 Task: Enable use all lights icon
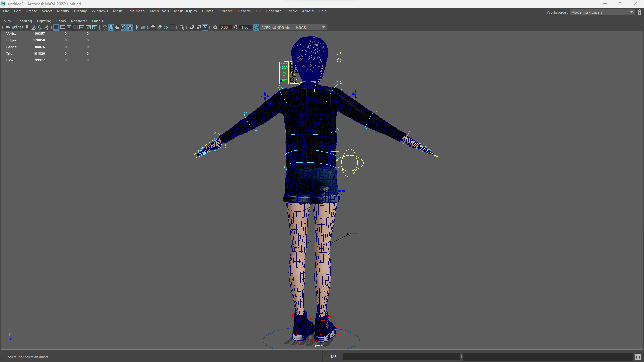(137, 27)
